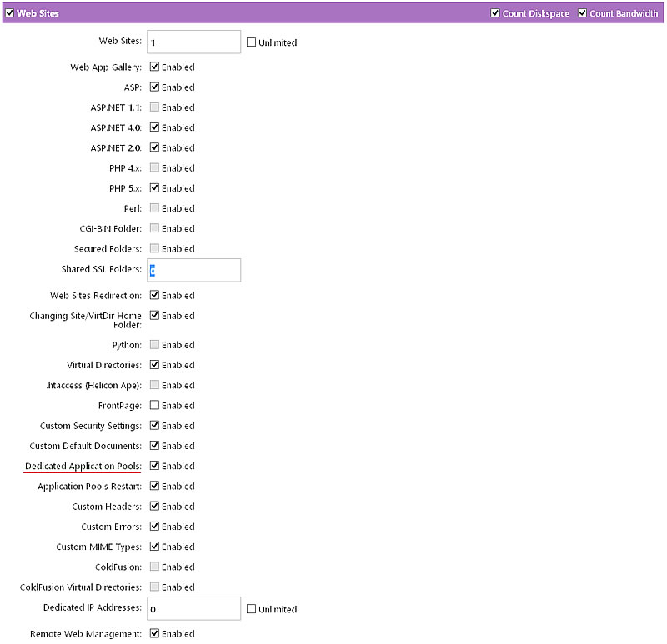The image size is (667, 644).
Task: Click the Shared SSL Folders label
Action: [x=102, y=269]
